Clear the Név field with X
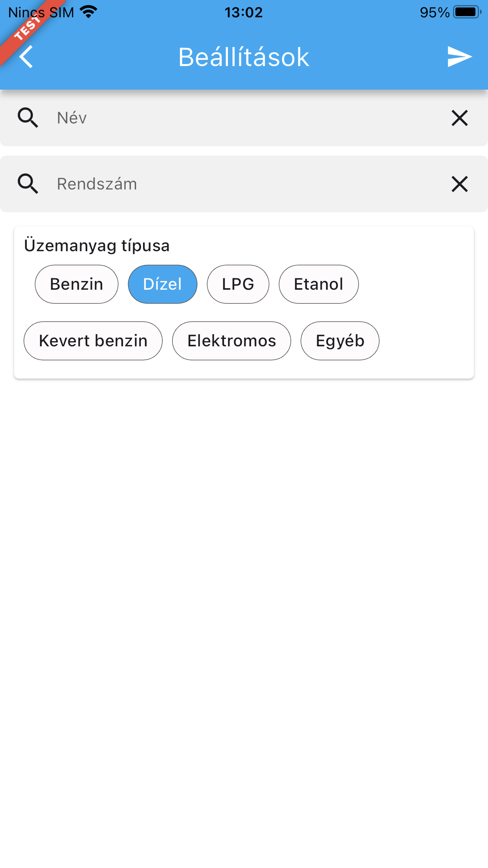The width and height of the screenshot is (488, 868). [459, 118]
